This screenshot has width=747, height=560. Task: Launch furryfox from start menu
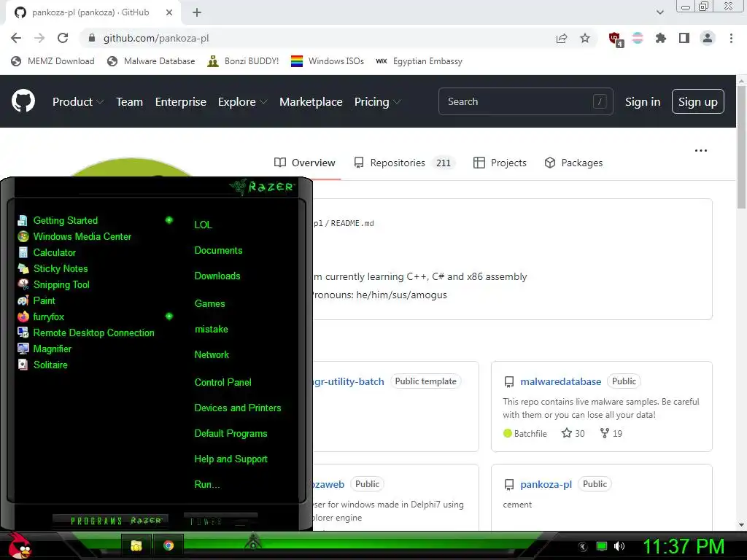click(x=48, y=316)
